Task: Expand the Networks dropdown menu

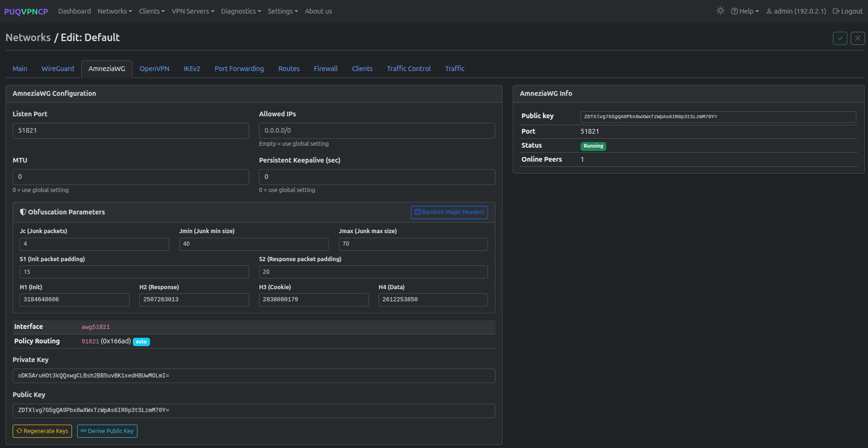Action: tap(115, 11)
